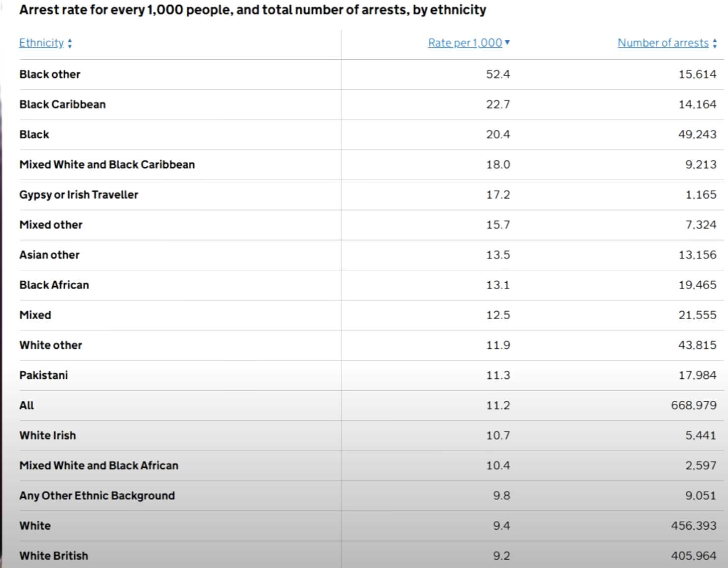Click arrests figure 15,614
728x568 pixels.
coord(697,74)
